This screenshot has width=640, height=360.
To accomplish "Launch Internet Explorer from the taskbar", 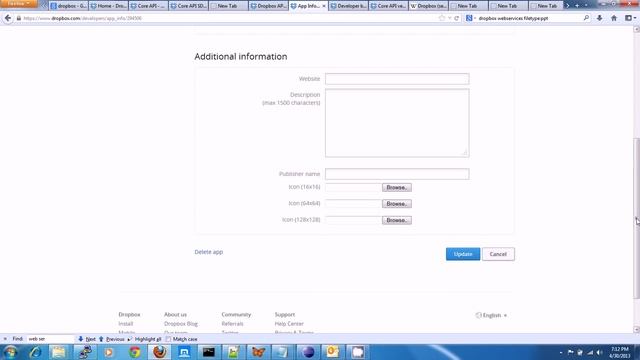I will click(35, 352).
